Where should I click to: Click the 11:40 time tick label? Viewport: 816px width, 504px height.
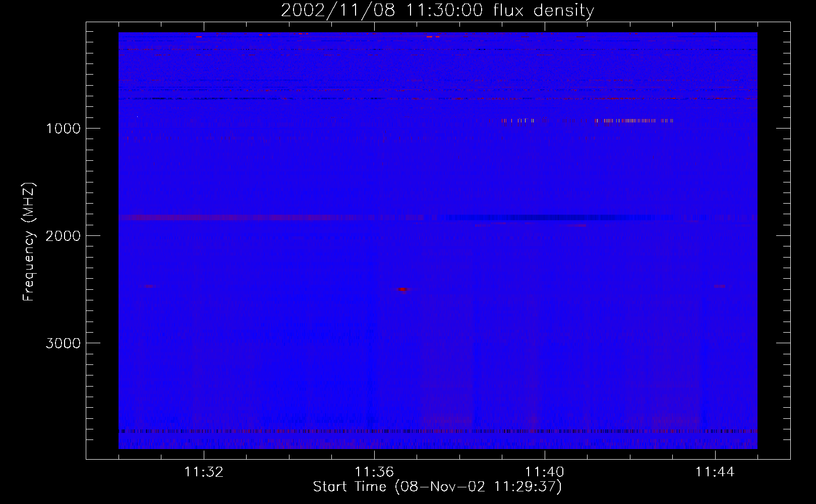click(x=545, y=472)
